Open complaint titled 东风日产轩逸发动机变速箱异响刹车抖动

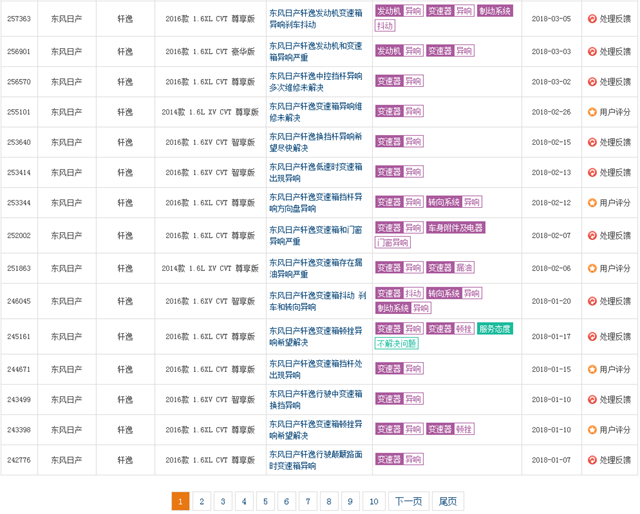[x=316, y=19]
